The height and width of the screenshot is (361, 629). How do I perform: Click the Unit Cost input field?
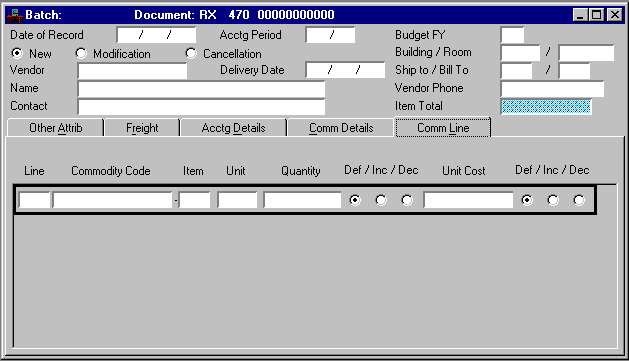(468, 200)
